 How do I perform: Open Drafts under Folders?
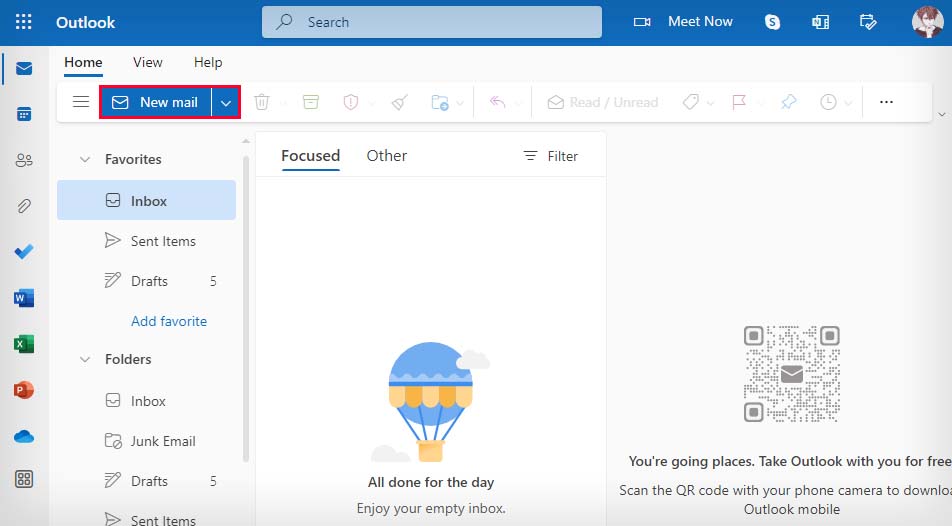pyautogui.click(x=146, y=481)
